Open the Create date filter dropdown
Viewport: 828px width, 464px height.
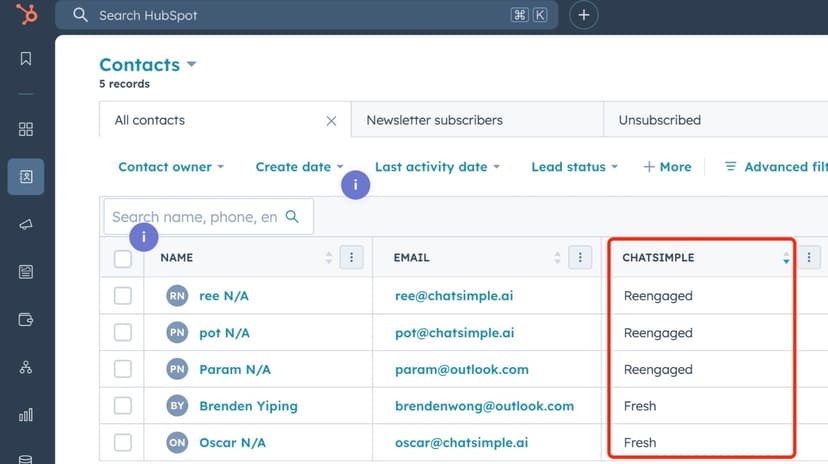pos(299,167)
